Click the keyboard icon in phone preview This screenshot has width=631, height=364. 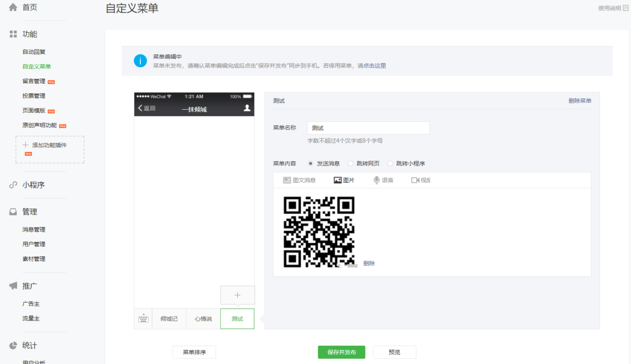(143, 319)
